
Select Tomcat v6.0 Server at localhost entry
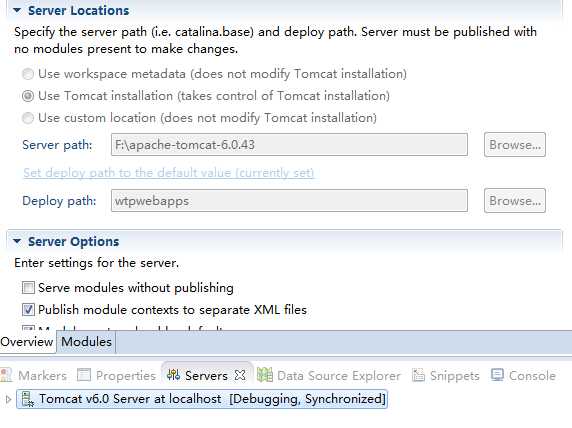202,399
